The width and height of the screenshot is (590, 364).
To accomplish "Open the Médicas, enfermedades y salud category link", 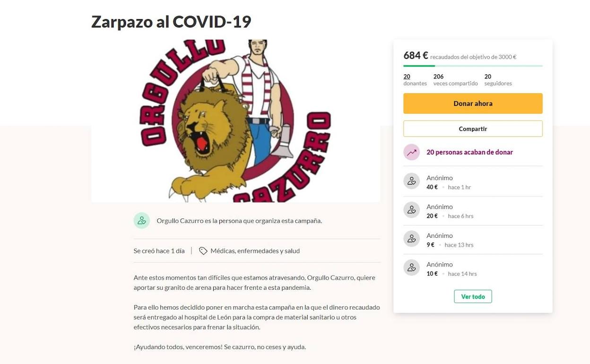I will (255, 251).
